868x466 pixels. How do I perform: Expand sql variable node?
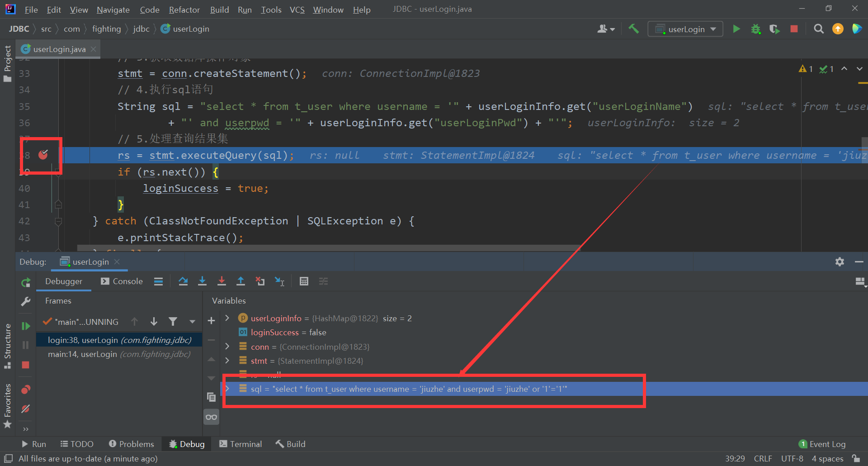(227, 389)
